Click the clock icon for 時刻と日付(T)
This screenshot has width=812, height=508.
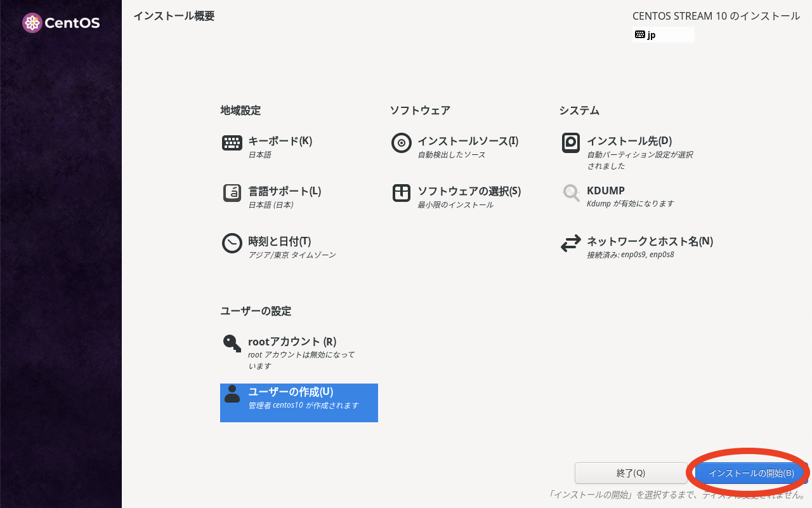coord(232,243)
